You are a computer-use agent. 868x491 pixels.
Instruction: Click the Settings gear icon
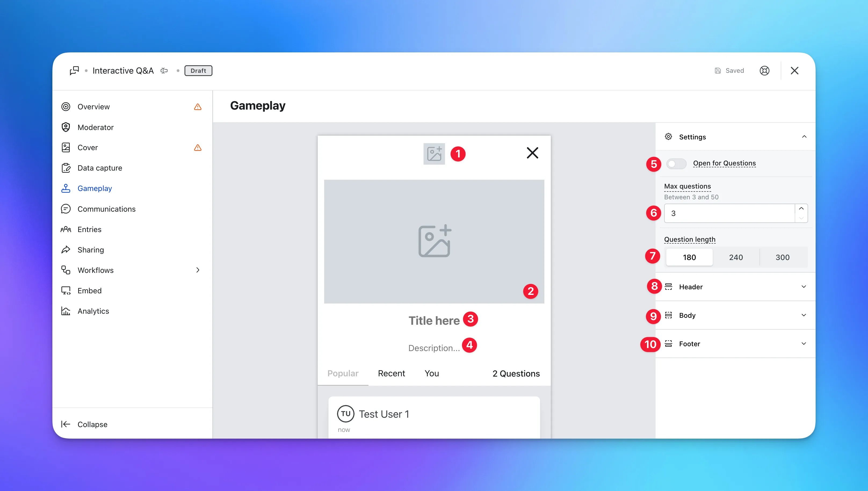[x=668, y=136]
